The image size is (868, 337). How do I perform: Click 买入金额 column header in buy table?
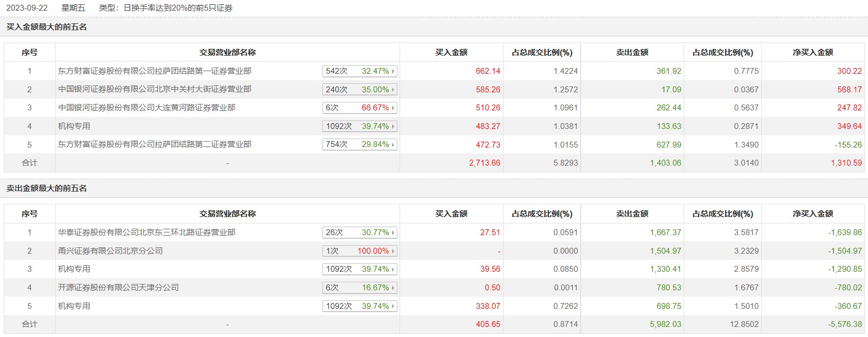451,53
